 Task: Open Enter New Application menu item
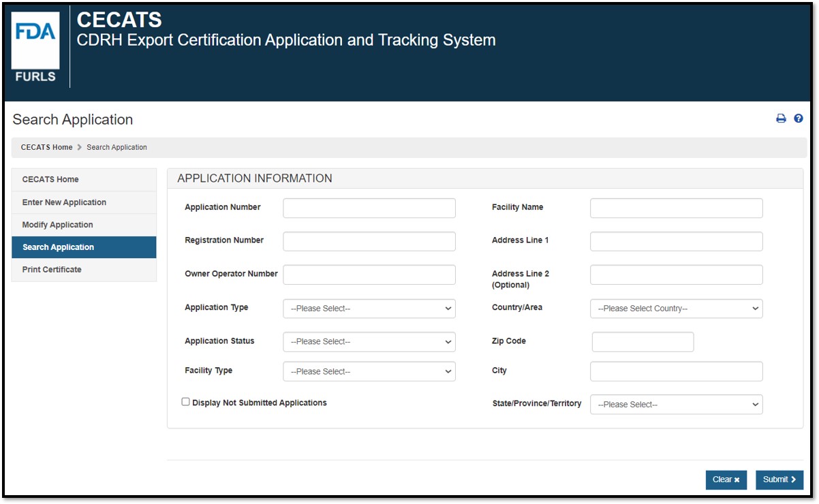64,202
